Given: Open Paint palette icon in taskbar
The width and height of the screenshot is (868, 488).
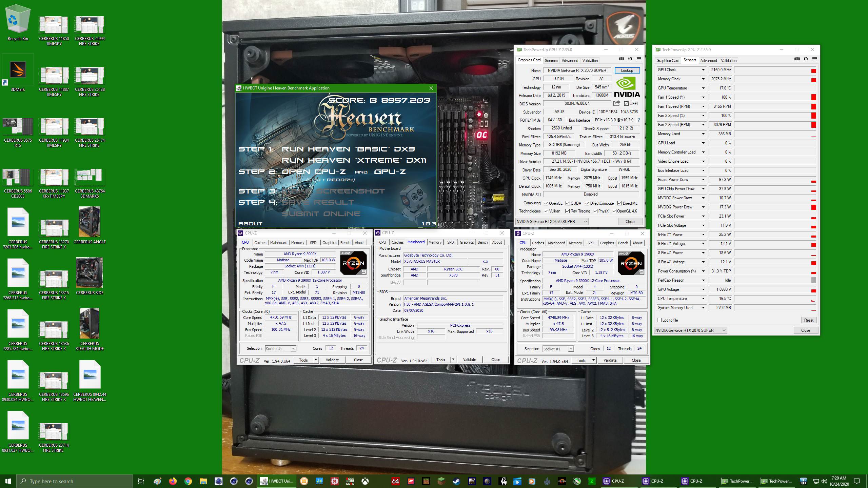Looking at the screenshot, I should point(157,481).
